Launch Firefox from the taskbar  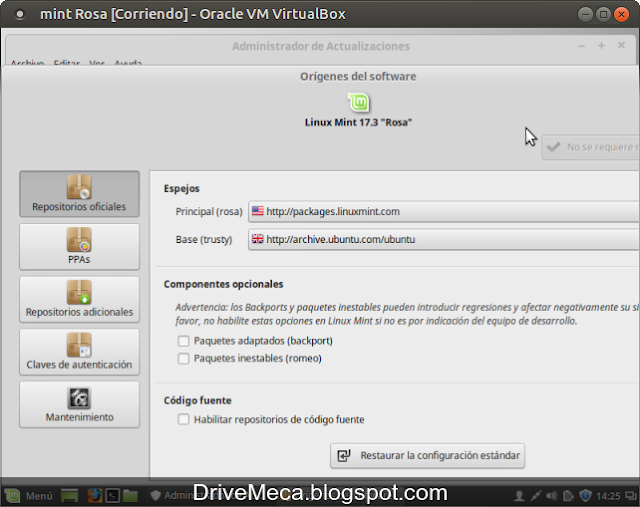(95, 496)
